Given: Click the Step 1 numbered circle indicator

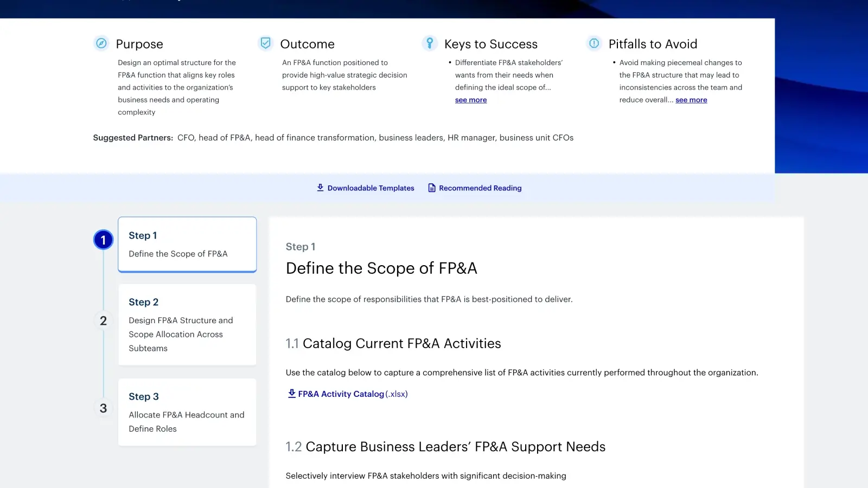Looking at the screenshot, I should [103, 239].
